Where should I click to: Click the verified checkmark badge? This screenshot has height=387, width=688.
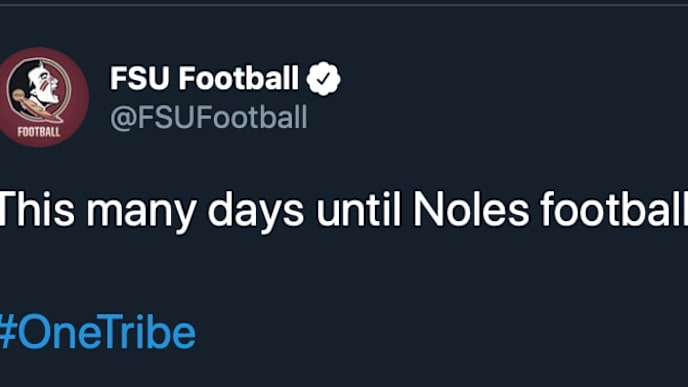(323, 78)
